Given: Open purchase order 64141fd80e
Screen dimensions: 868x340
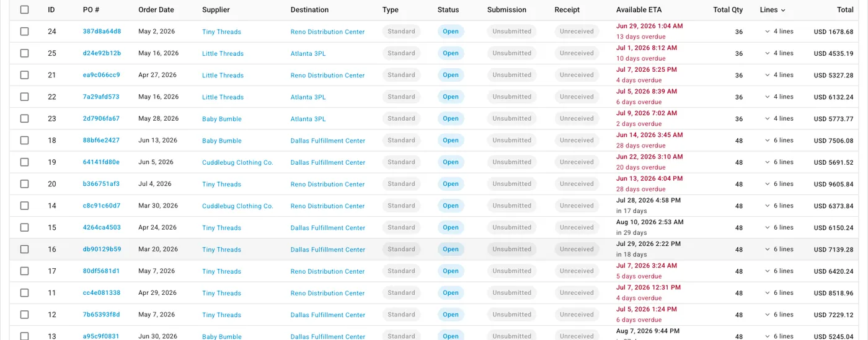Looking at the screenshot, I should point(101,162).
